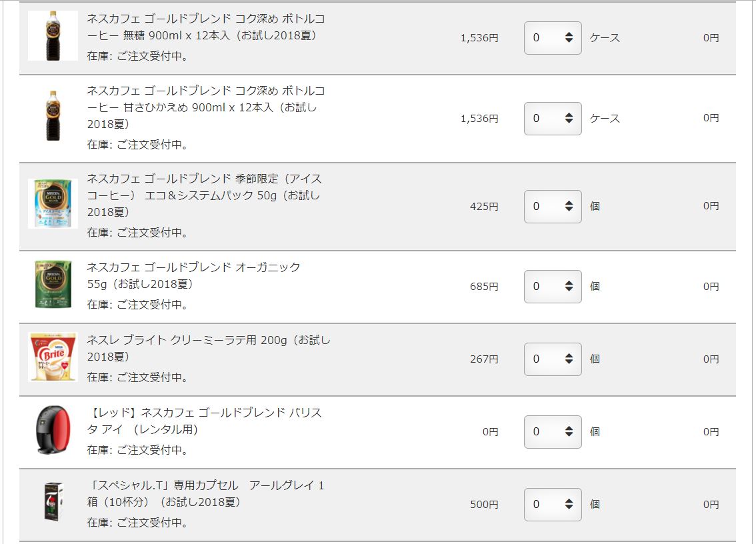Select the green Organic Gold Blend thumbnail
This screenshot has height=544, width=756.
(x=53, y=285)
